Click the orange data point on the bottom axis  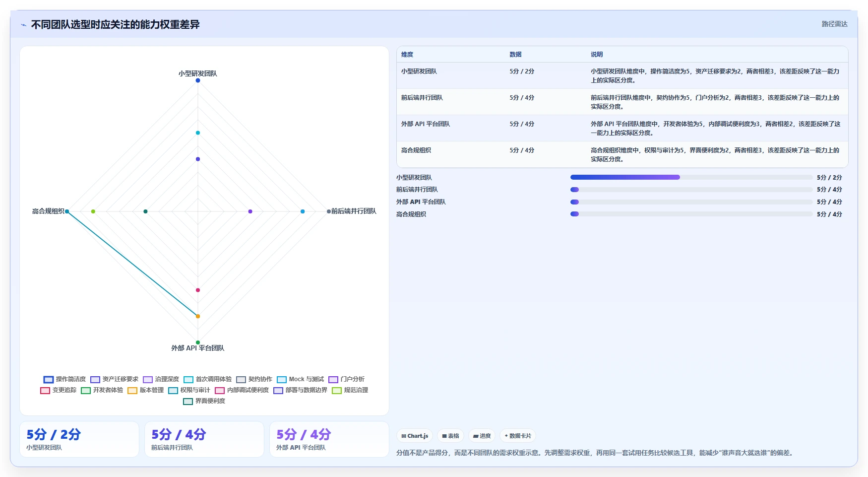pos(198,316)
